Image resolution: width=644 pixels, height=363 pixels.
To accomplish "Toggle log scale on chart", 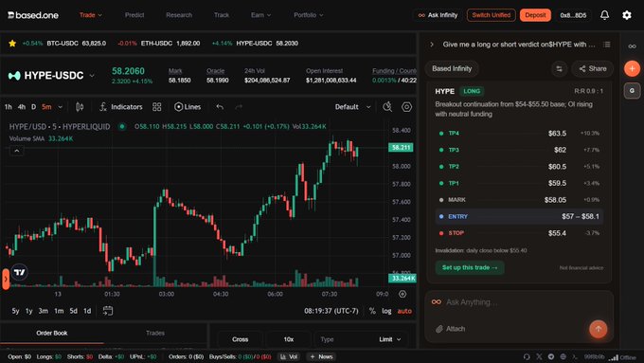I will click(x=386, y=311).
